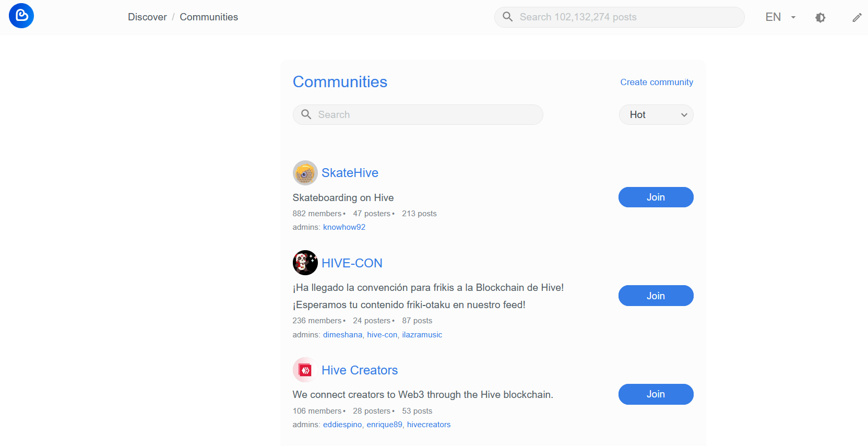This screenshot has height=446, width=868.
Task: Open the Ecency home logo
Action: (x=21, y=16)
